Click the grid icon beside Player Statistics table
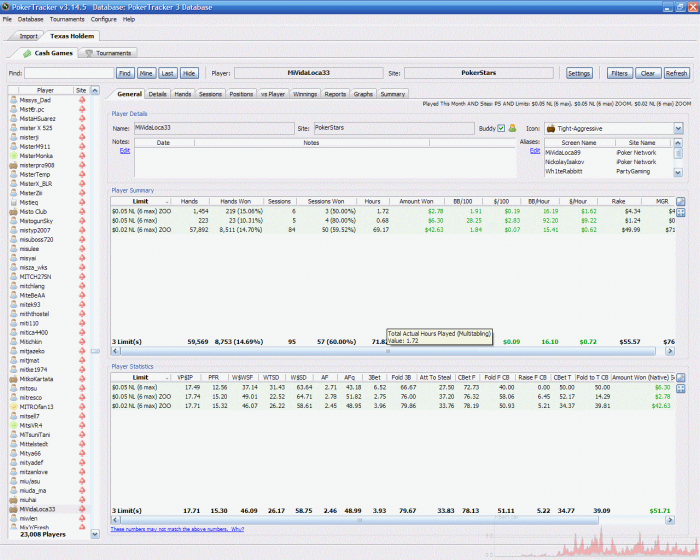Viewport: 700px width, 560px height. pos(680,388)
